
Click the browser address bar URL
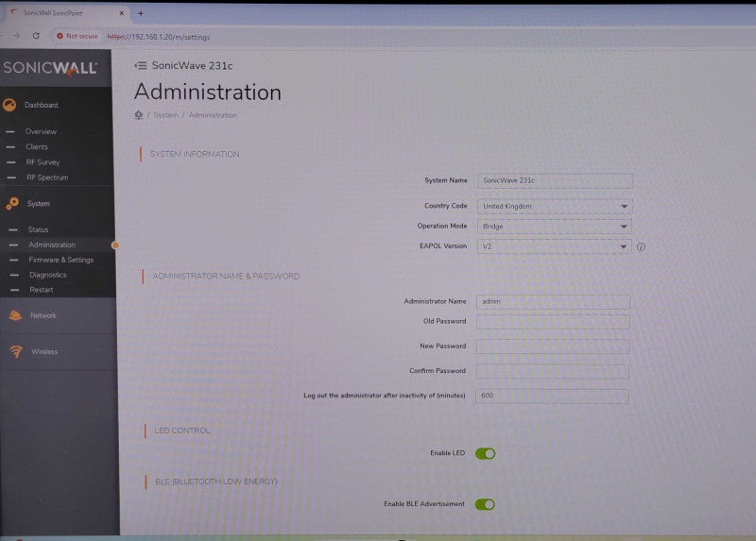[159, 37]
